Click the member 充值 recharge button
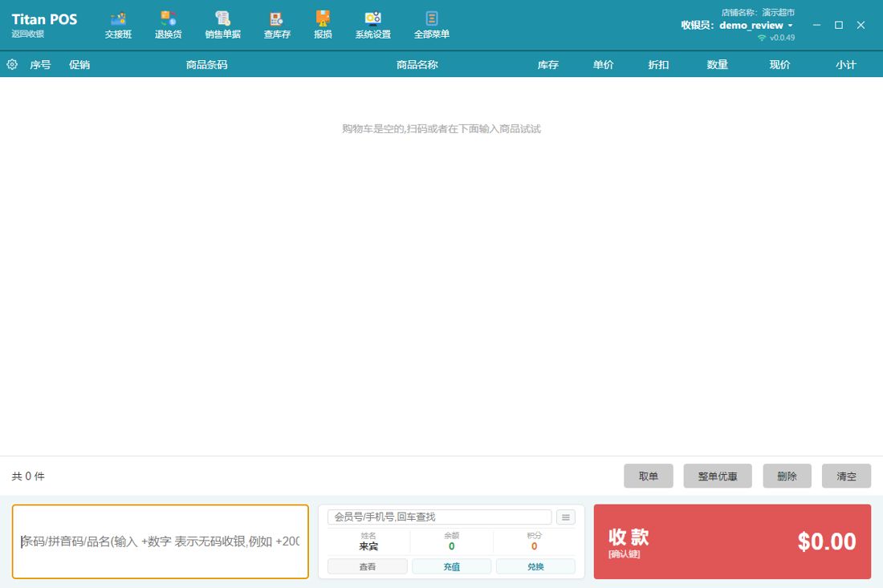The image size is (883, 588). pyautogui.click(x=451, y=566)
